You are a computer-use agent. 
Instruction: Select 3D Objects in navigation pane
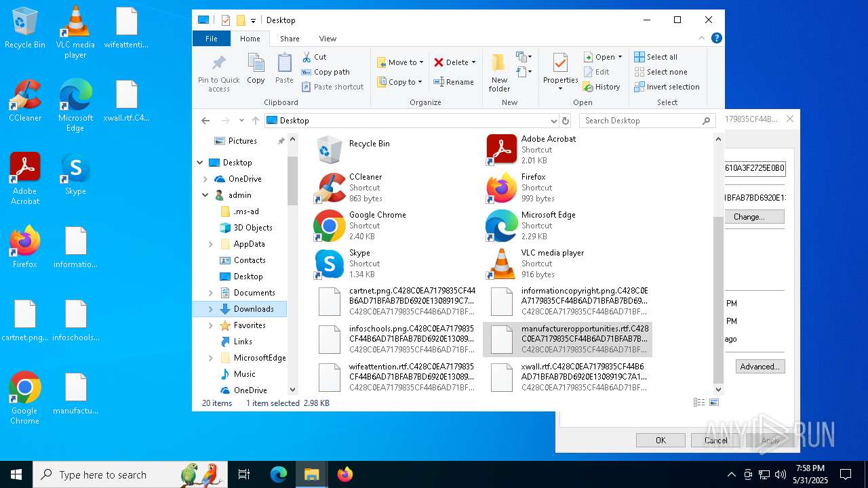point(246,228)
